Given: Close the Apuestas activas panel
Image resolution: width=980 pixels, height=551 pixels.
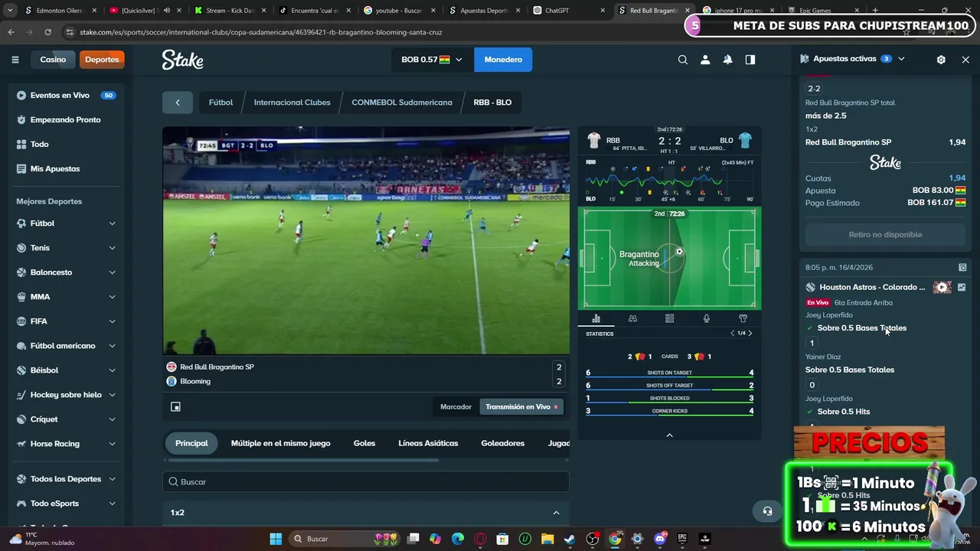Looking at the screenshot, I should pos(965,59).
